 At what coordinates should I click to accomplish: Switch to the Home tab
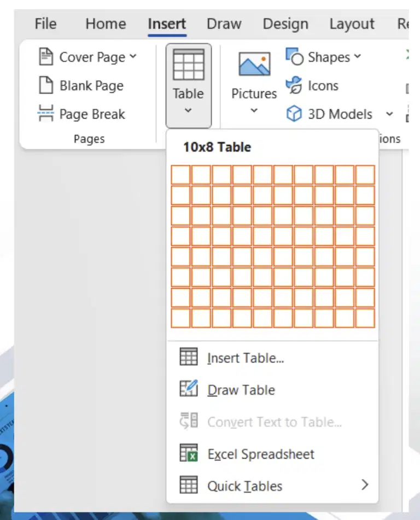click(106, 24)
